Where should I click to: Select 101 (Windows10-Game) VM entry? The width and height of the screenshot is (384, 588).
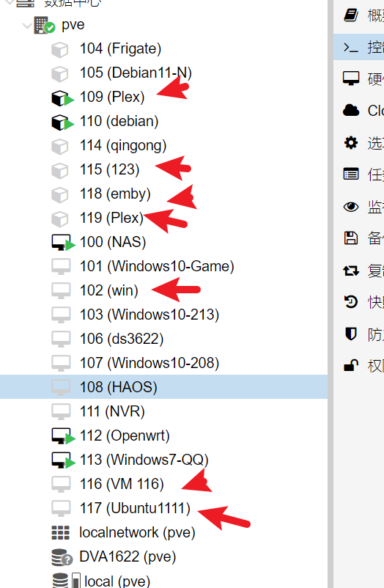click(163, 266)
